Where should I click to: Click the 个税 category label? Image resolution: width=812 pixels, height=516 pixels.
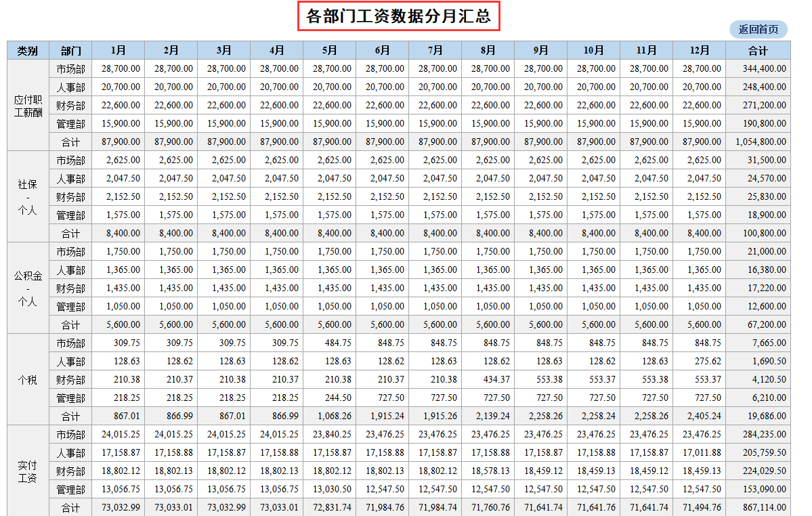[x=27, y=379]
